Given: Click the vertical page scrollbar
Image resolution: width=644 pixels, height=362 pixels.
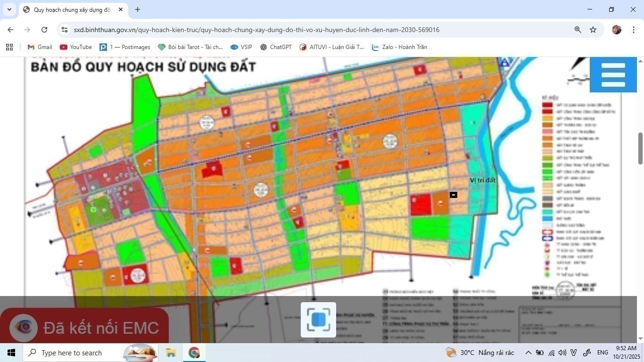Looking at the screenshot, I should pyautogui.click(x=641, y=146).
